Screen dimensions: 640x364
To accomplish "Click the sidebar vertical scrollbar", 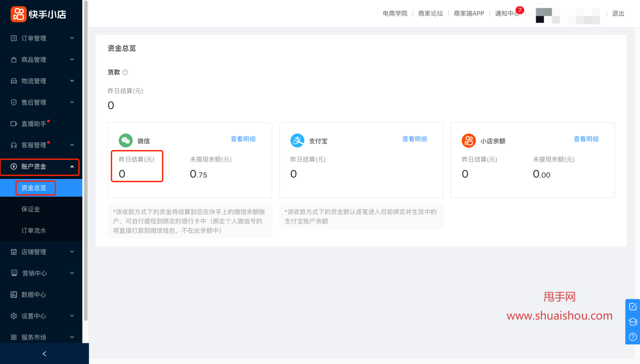I will coord(86,160).
